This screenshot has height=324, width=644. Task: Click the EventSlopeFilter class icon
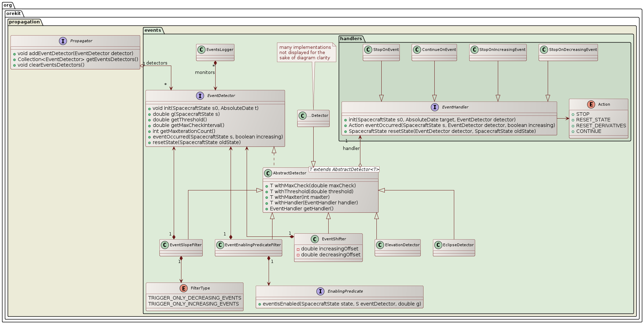[165, 245]
